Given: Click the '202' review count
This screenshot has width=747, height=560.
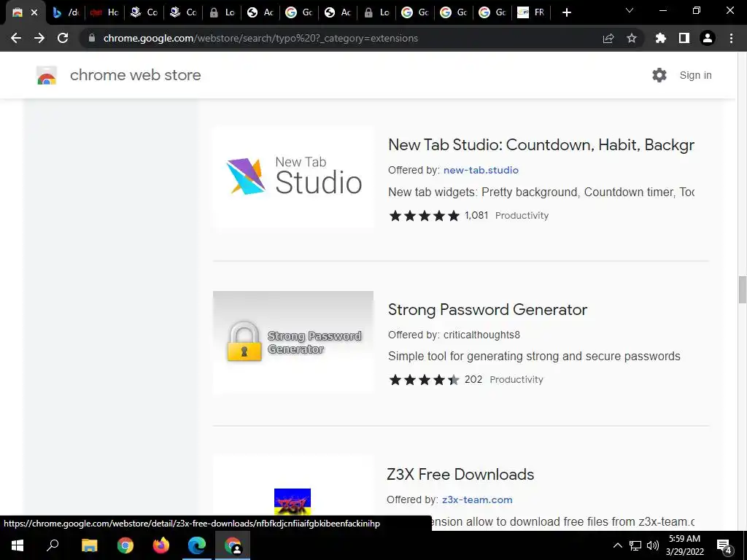Looking at the screenshot, I should click(x=473, y=379).
